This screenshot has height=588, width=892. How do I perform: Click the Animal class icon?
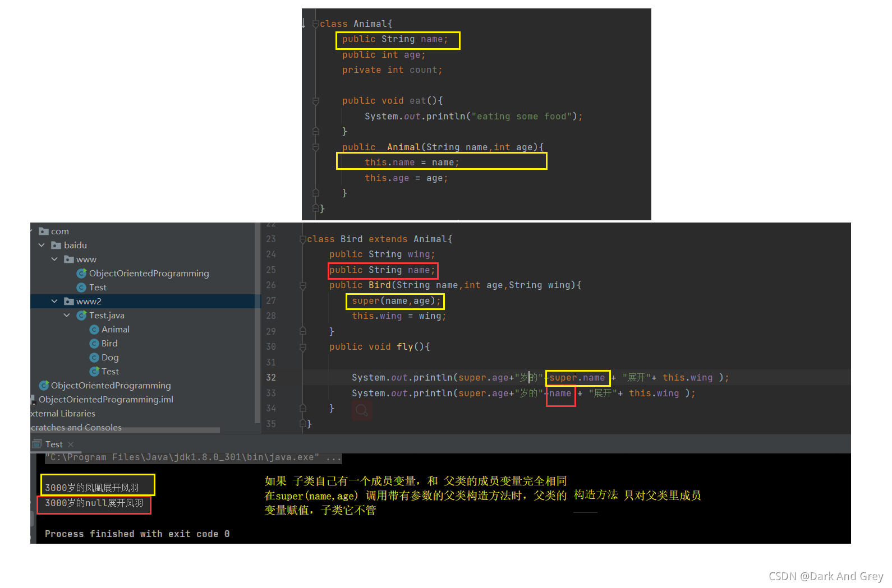coord(94,330)
